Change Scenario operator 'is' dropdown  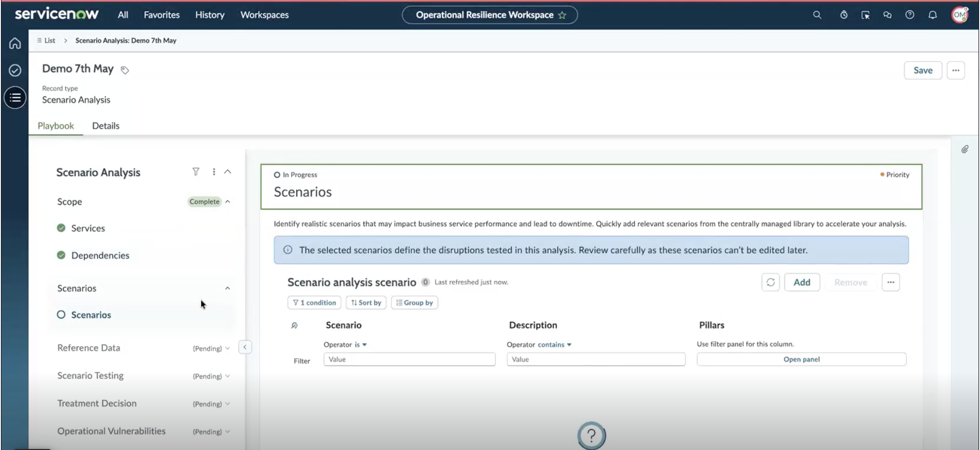tap(361, 345)
